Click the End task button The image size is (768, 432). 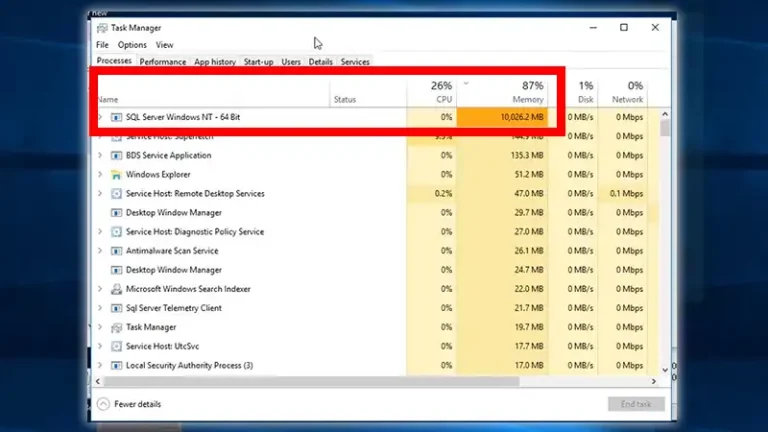(636, 404)
